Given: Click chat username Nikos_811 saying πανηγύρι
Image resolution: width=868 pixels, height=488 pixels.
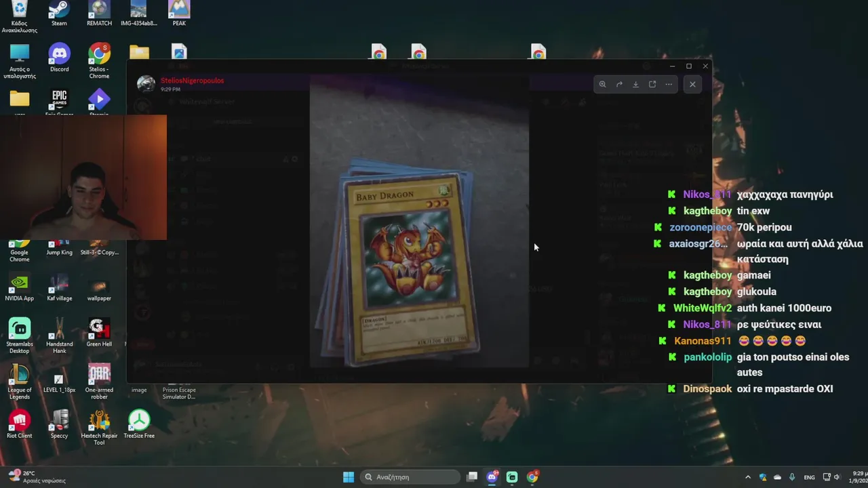Looking at the screenshot, I should pos(707,195).
